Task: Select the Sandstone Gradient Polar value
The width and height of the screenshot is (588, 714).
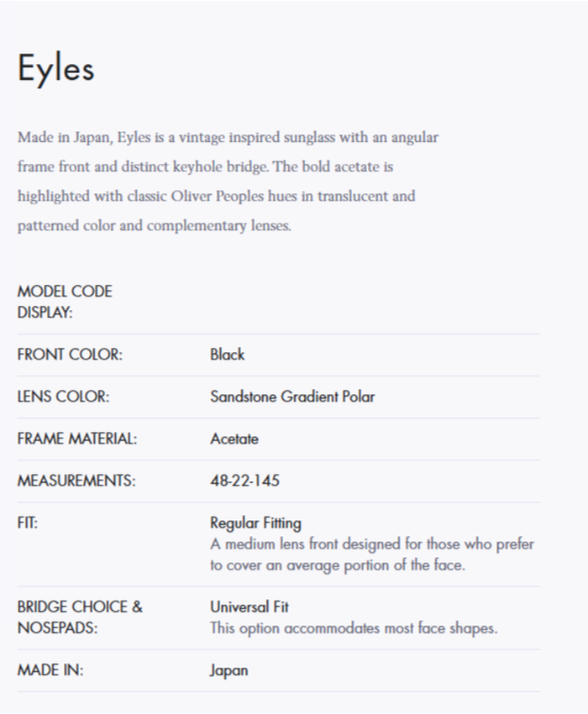Action: tap(292, 396)
